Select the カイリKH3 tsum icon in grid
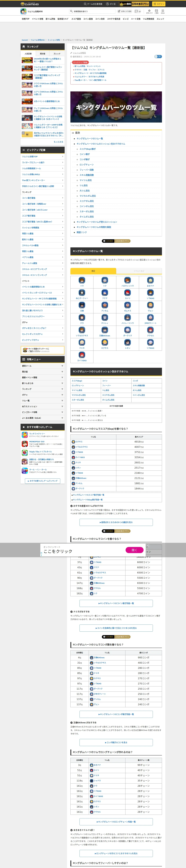This screenshot has width=186, height=868. (x=82, y=355)
